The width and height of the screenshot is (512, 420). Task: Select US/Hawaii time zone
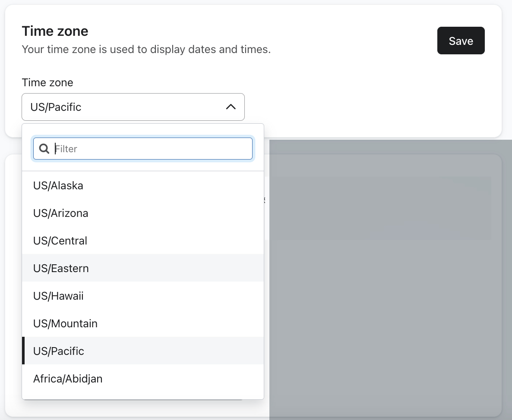58,296
